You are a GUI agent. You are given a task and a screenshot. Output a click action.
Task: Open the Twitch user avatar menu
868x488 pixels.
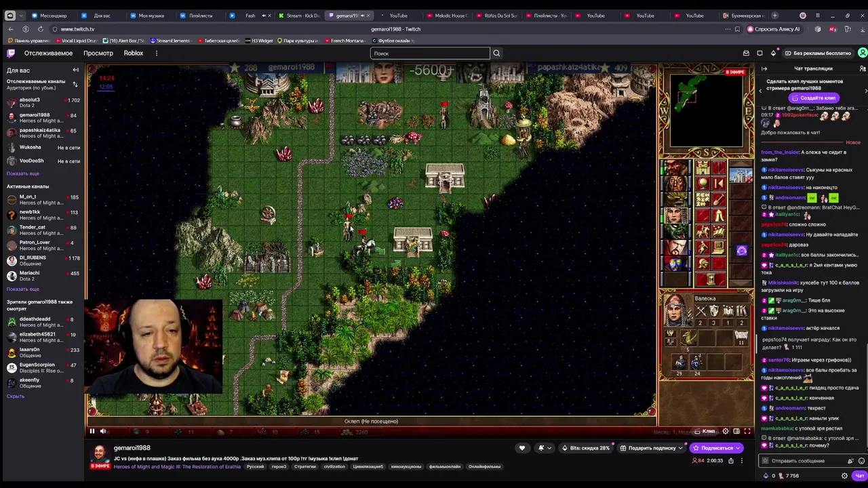(863, 53)
